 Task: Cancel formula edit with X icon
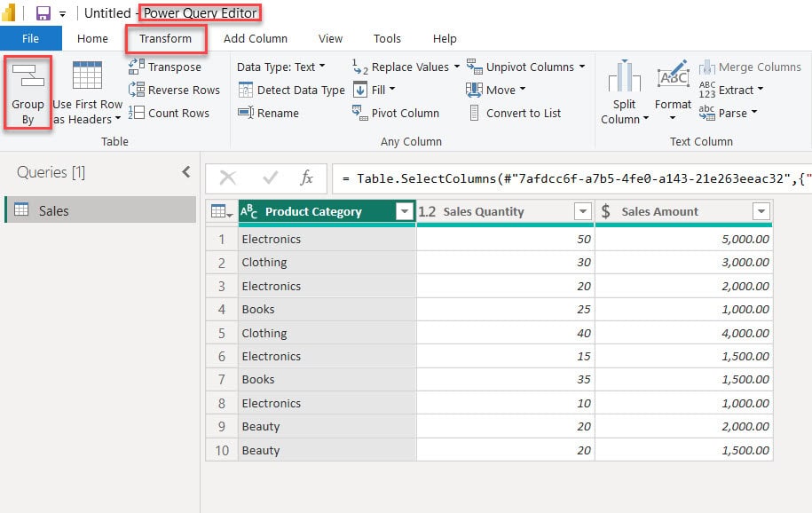(x=228, y=178)
